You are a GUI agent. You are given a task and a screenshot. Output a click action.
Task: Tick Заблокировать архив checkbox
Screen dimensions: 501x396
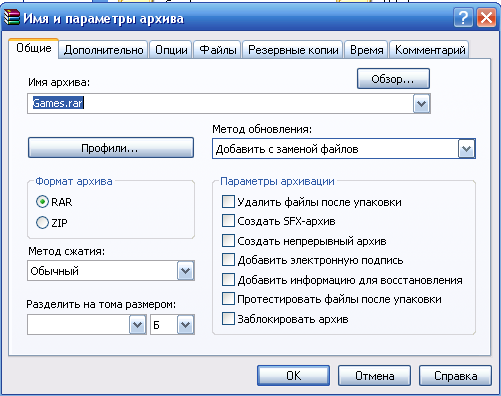pos(228,319)
